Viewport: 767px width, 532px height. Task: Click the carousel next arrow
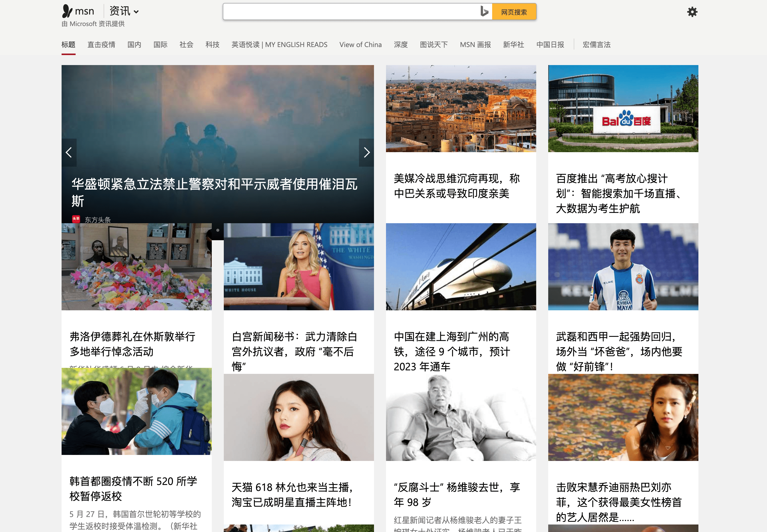[x=366, y=152]
